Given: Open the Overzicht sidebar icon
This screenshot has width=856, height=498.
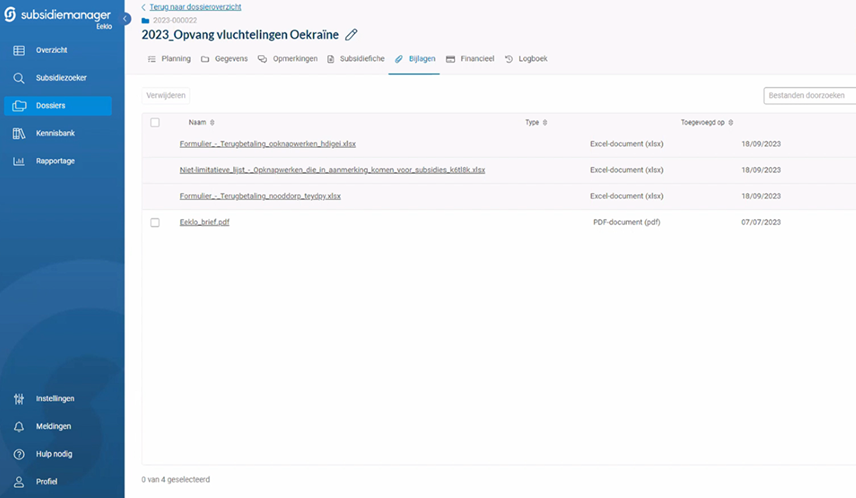Looking at the screenshot, I should tap(19, 50).
